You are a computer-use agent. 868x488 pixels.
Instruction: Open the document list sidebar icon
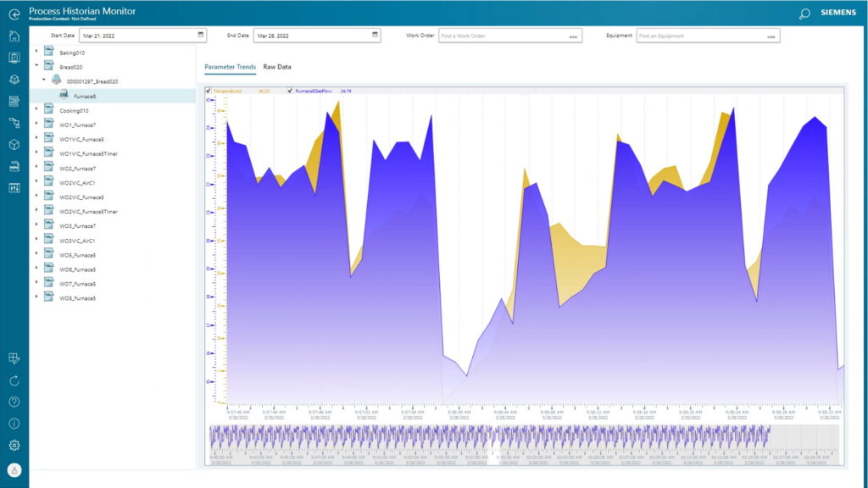tap(14, 102)
